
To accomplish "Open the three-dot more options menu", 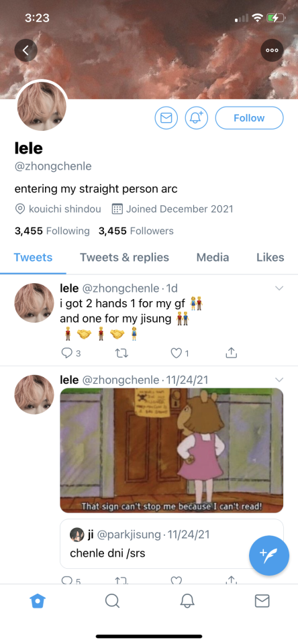I will pyautogui.click(x=272, y=50).
